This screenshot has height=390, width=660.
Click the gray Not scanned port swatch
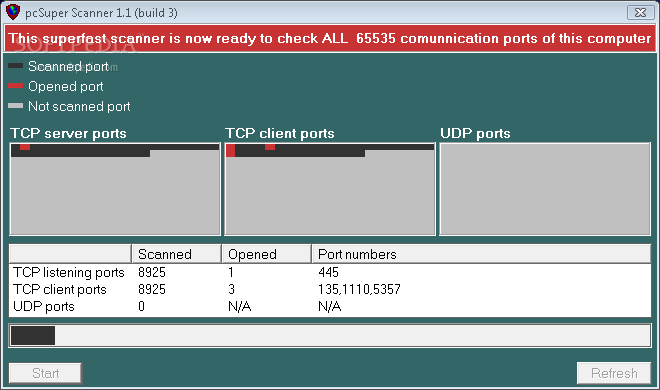(16, 106)
